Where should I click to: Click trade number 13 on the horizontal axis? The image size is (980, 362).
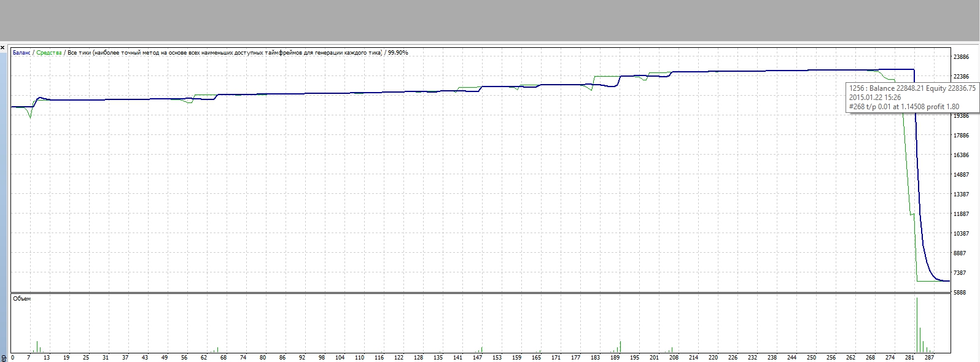tap(47, 358)
